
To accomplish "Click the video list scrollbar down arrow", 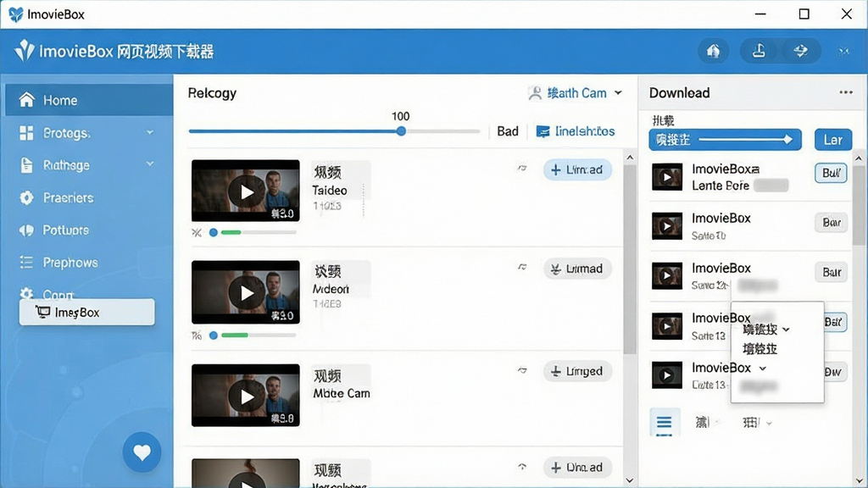I will click(x=630, y=480).
